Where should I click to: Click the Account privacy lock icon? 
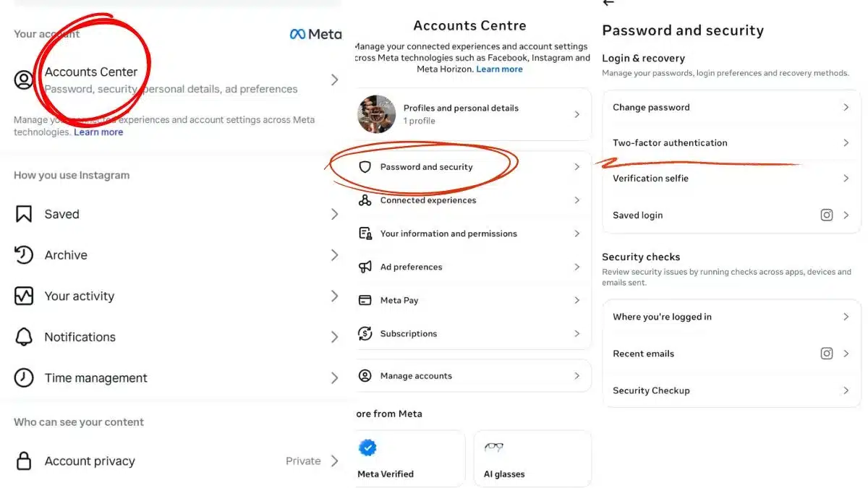24,461
